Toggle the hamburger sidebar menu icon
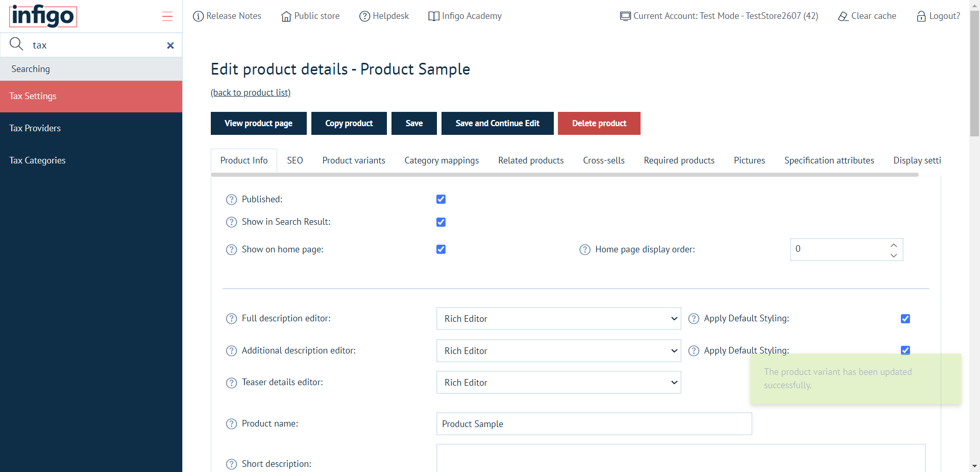This screenshot has height=472, width=980. (x=167, y=16)
